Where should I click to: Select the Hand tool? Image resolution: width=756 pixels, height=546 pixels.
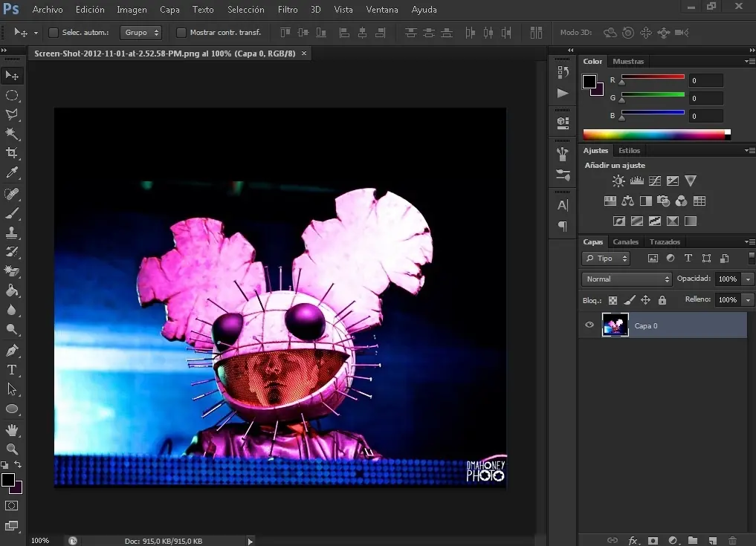[x=12, y=430]
